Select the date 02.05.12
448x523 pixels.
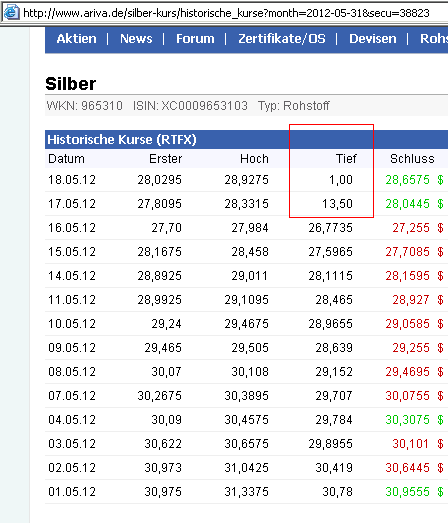[x=72, y=468]
